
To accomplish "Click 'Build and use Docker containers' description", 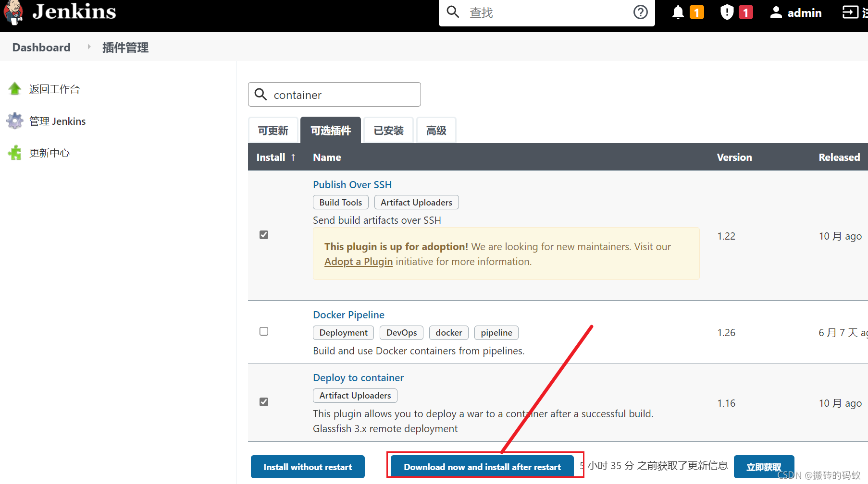I will coord(419,351).
